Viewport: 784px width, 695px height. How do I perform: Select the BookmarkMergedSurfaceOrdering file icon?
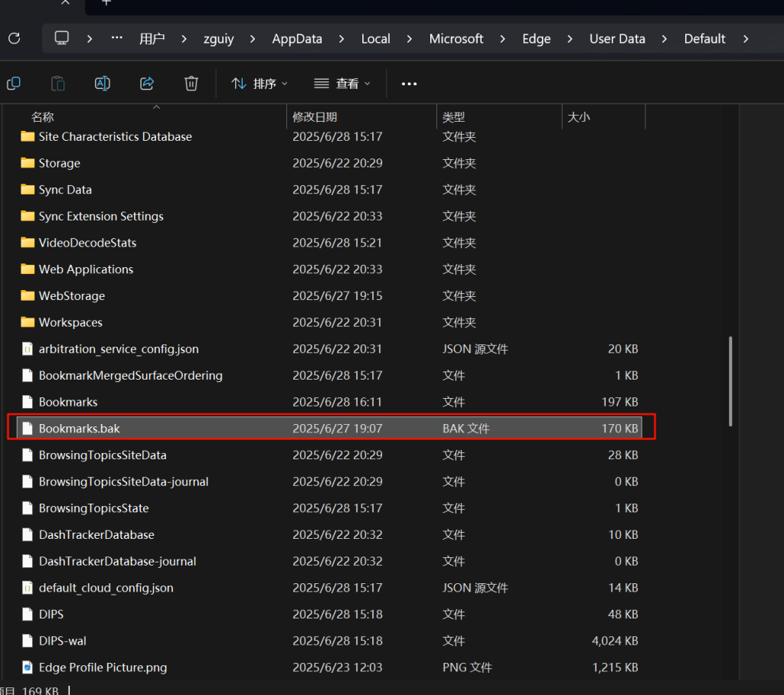28,376
